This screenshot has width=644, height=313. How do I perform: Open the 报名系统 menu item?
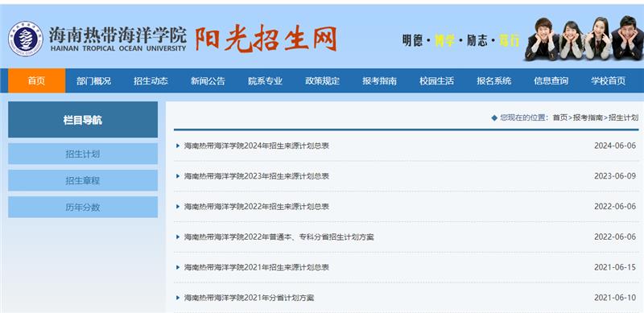[494, 81]
